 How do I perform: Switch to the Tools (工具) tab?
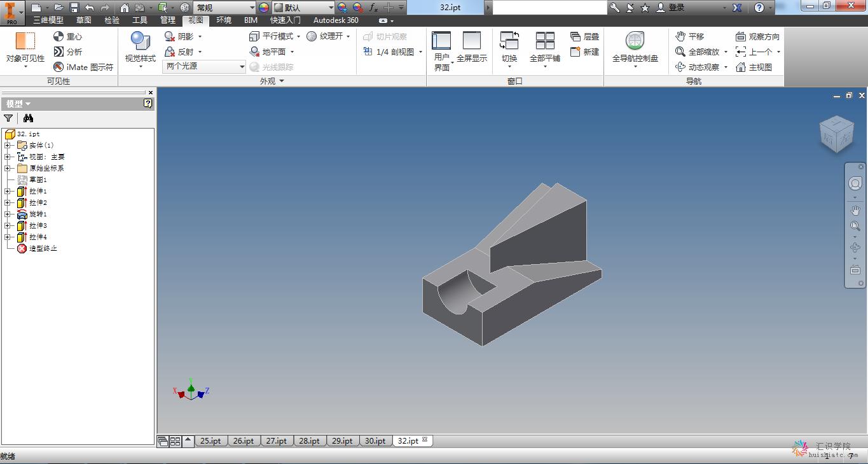coord(140,20)
